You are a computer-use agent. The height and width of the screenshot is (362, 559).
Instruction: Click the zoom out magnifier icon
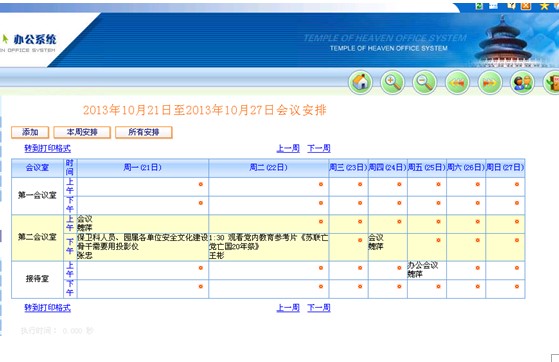[425, 82]
